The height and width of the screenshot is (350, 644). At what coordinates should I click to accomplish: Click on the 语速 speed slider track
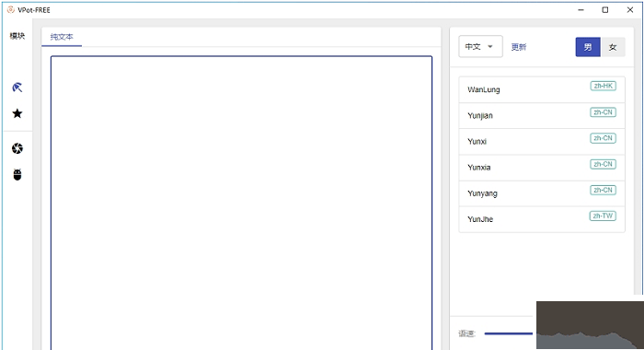tap(510, 333)
